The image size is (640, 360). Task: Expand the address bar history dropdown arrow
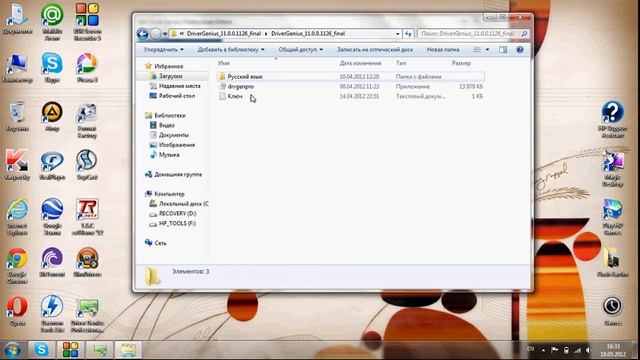(x=398, y=34)
